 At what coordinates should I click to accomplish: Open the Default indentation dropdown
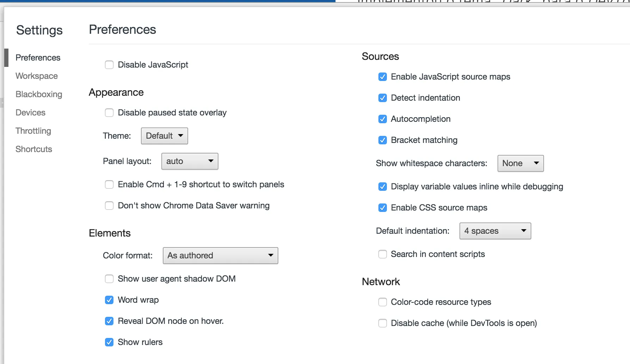click(495, 231)
